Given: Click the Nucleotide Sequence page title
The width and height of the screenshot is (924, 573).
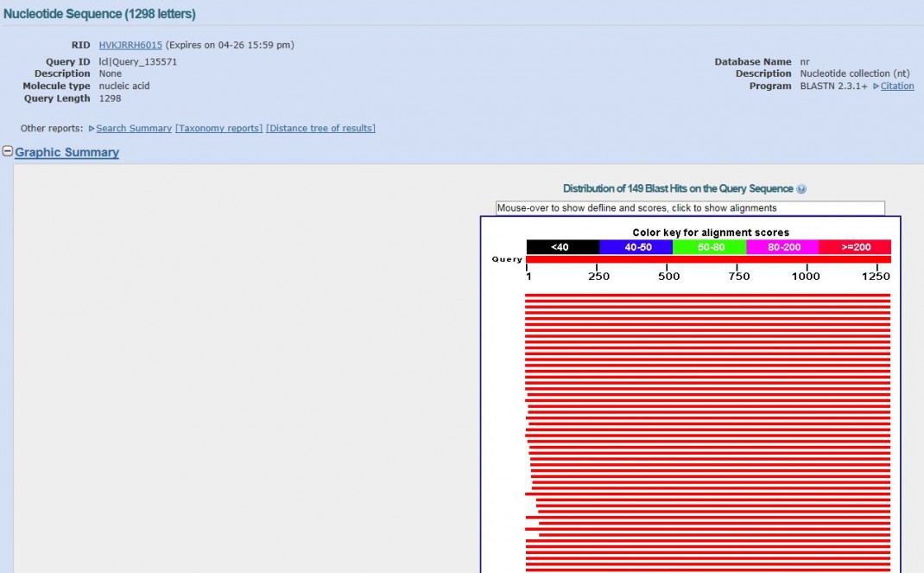Looking at the screenshot, I should tap(99, 14).
